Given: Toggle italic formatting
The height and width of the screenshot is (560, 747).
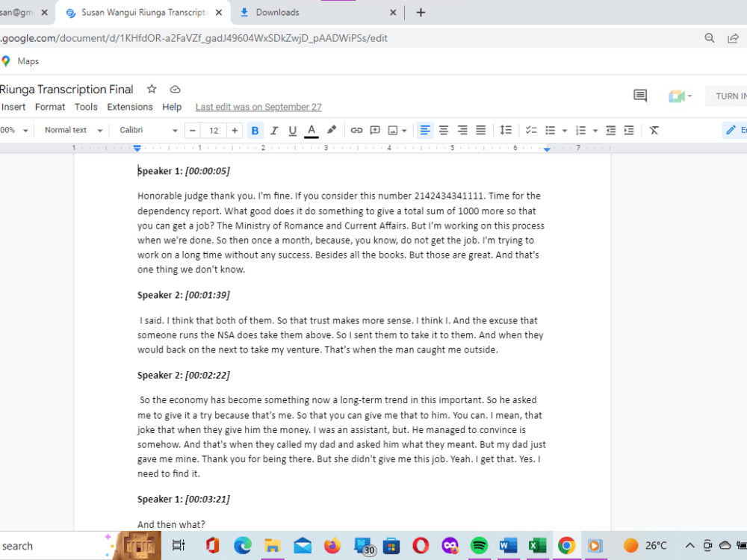Looking at the screenshot, I should click(274, 131).
